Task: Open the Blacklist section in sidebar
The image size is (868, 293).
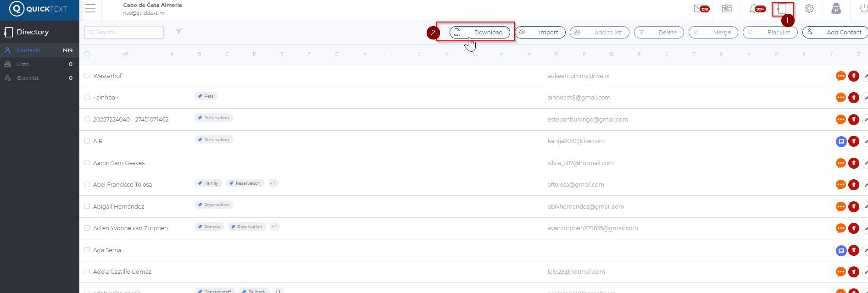Action: [28, 78]
